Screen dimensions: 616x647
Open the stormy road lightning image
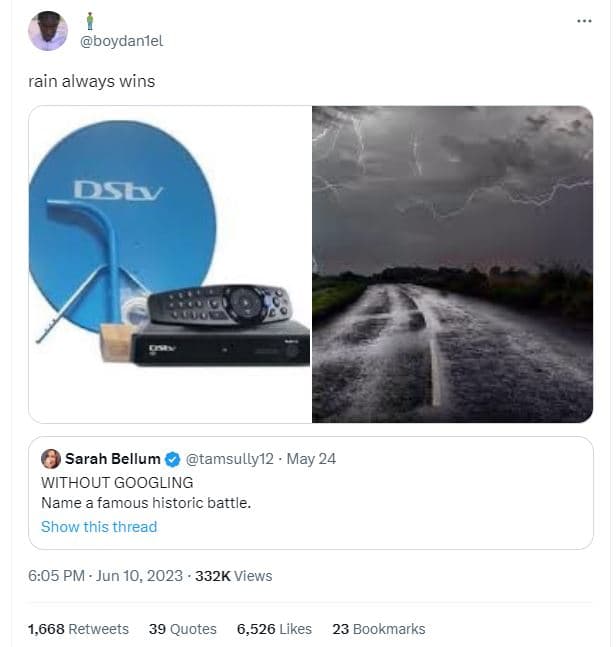pyautogui.click(x=452, y=264)
